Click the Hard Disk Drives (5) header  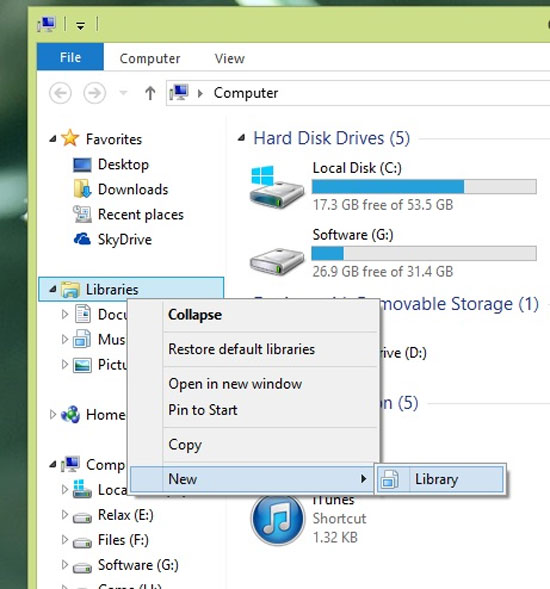pyautogui.click(x=331, y=138)
